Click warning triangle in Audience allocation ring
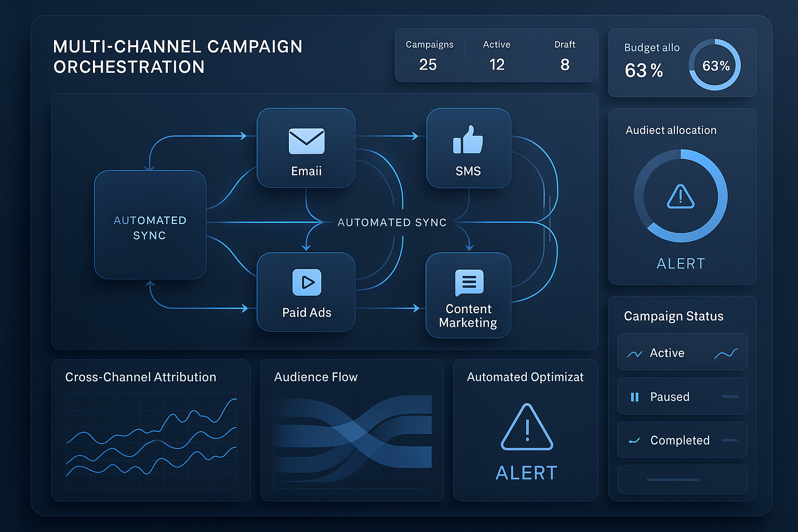The height and width of the screenshot is (532, 798). [681, 196]
